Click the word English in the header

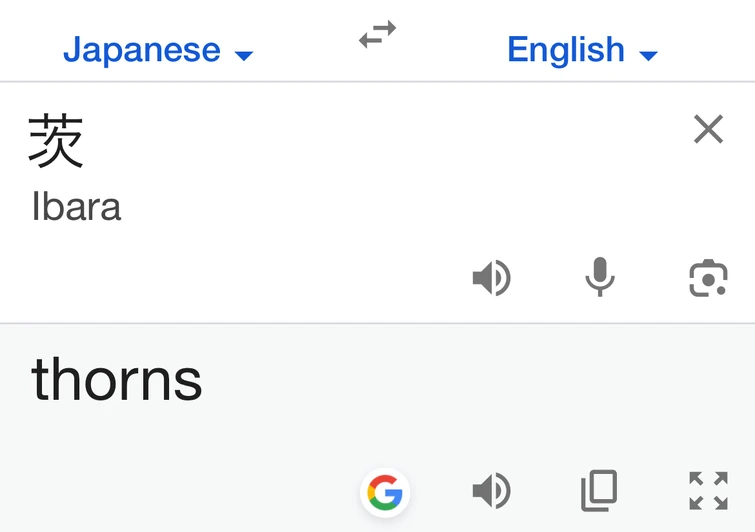coord(566,50)
